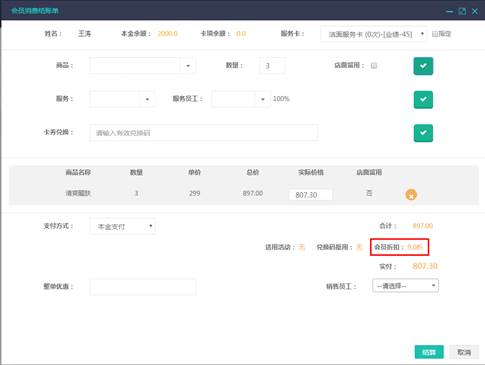
Task: Maximize the checkout dialog window
Action: (462, 11)
